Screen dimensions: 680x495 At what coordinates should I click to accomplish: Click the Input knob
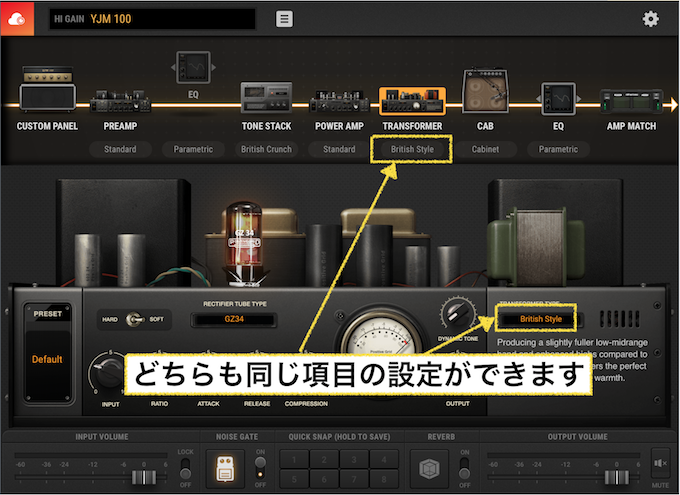pyautogui.click(x=108, y=371)
